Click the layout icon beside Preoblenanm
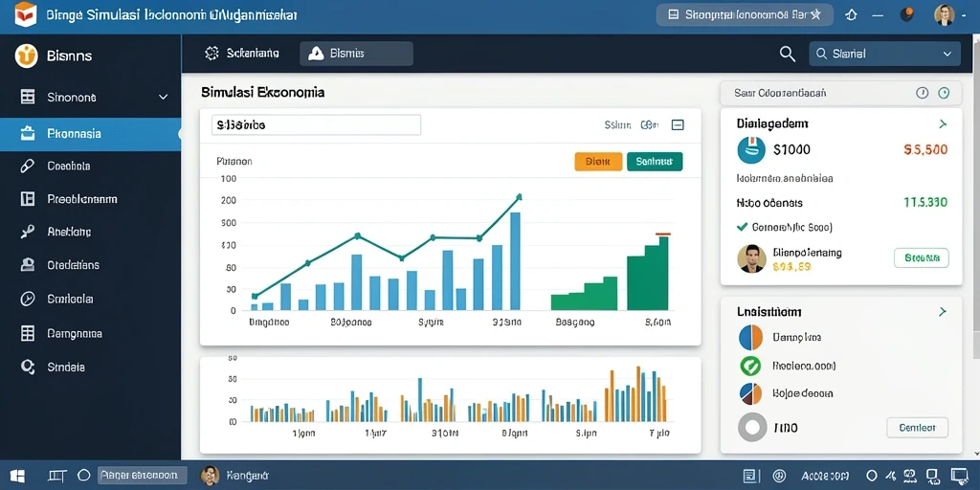980x490 pixels. (28, 199)
